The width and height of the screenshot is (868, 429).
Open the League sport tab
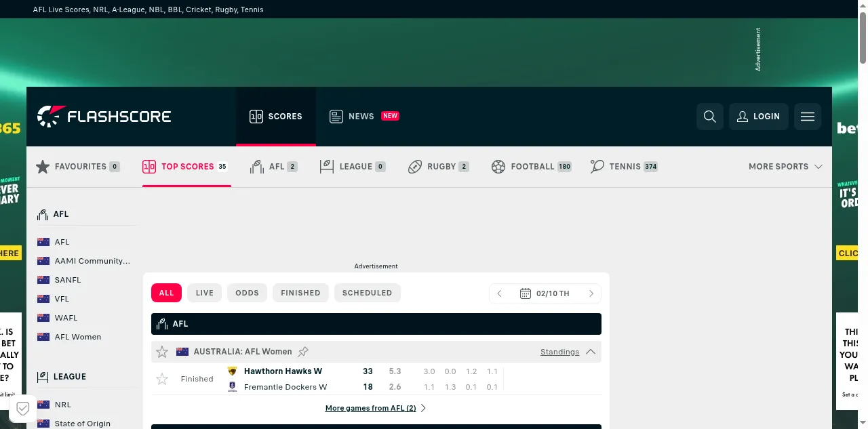(x=353, y=167)
